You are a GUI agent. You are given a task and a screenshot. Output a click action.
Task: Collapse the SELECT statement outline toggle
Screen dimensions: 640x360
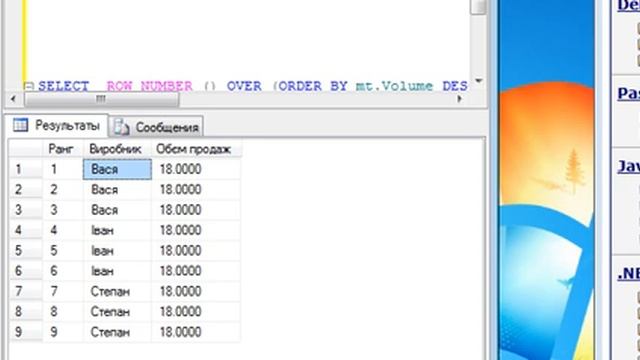click(29, 86)
